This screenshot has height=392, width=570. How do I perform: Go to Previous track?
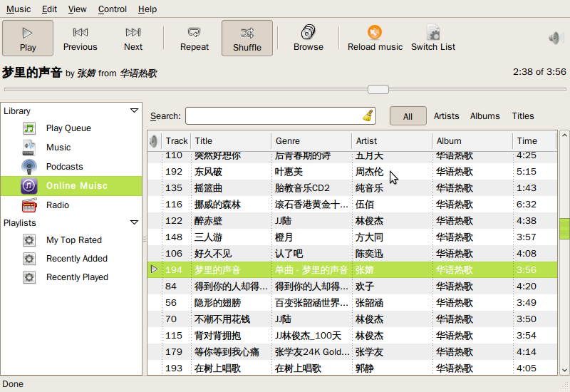[80, 38]
